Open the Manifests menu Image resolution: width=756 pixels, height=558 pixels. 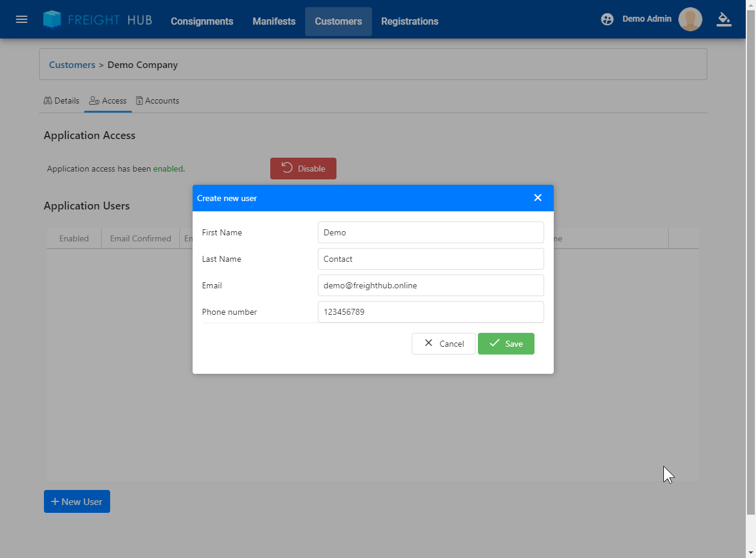274,22
